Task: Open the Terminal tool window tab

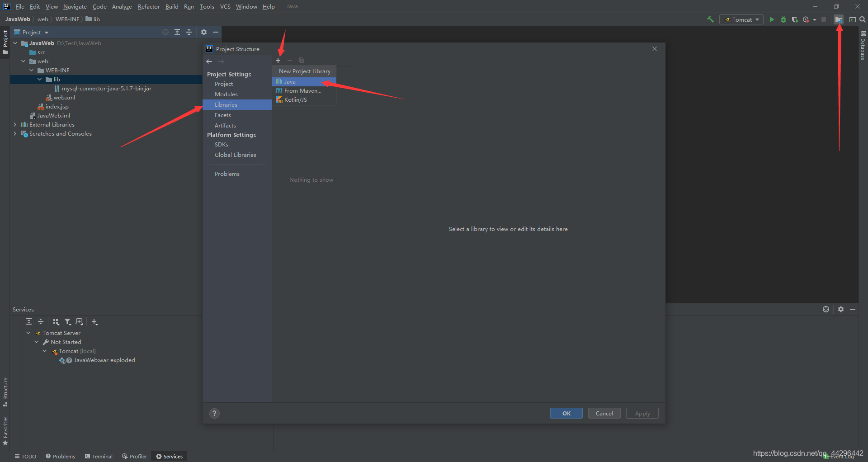Action: [x=99, y=457]
